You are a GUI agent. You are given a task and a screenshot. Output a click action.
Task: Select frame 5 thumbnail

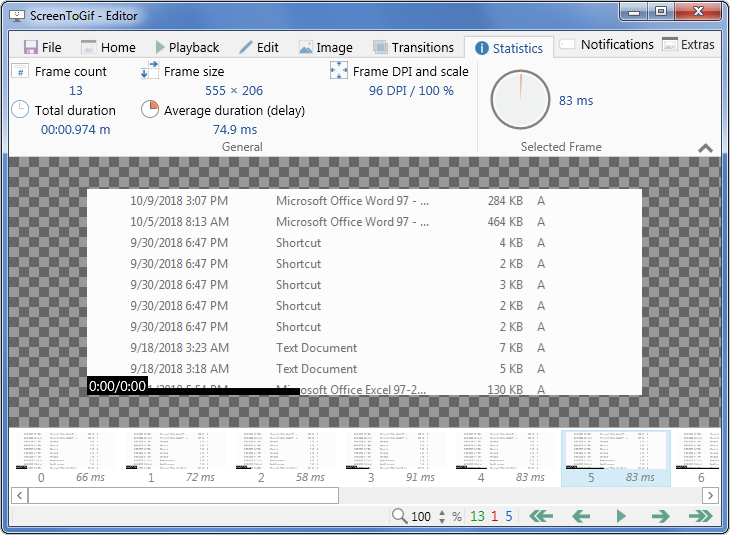point(615,458)
